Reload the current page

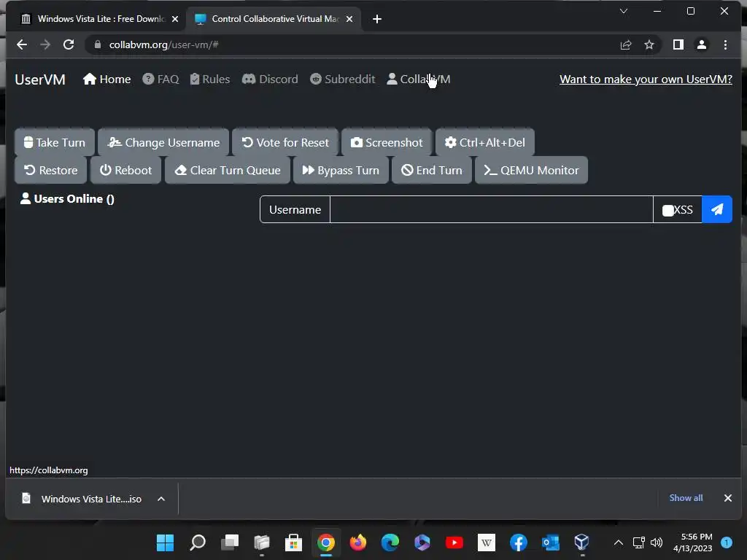coord(69,44)
